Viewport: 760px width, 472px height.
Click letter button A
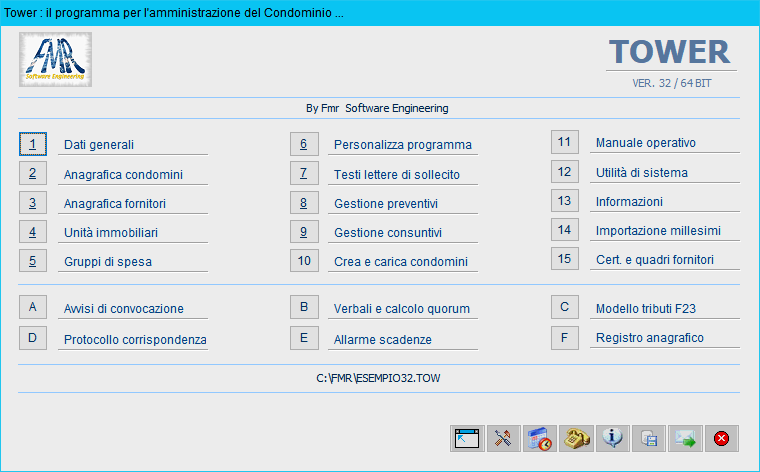pyautogui.click(x=33, y=307)
